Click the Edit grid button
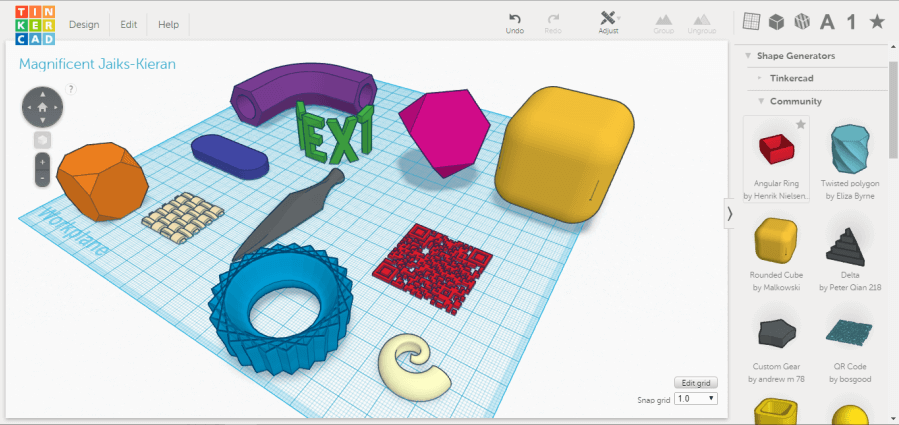 pos(695,383)
